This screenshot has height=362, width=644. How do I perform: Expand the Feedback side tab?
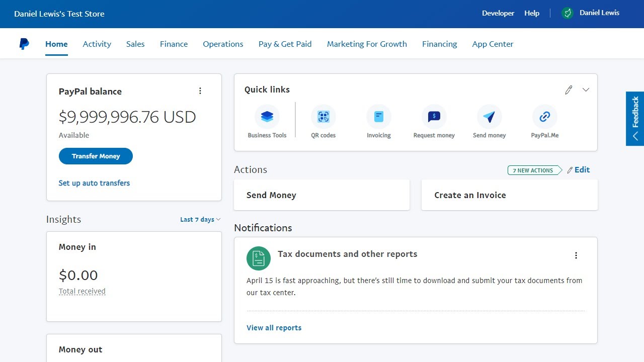(635, 119)
